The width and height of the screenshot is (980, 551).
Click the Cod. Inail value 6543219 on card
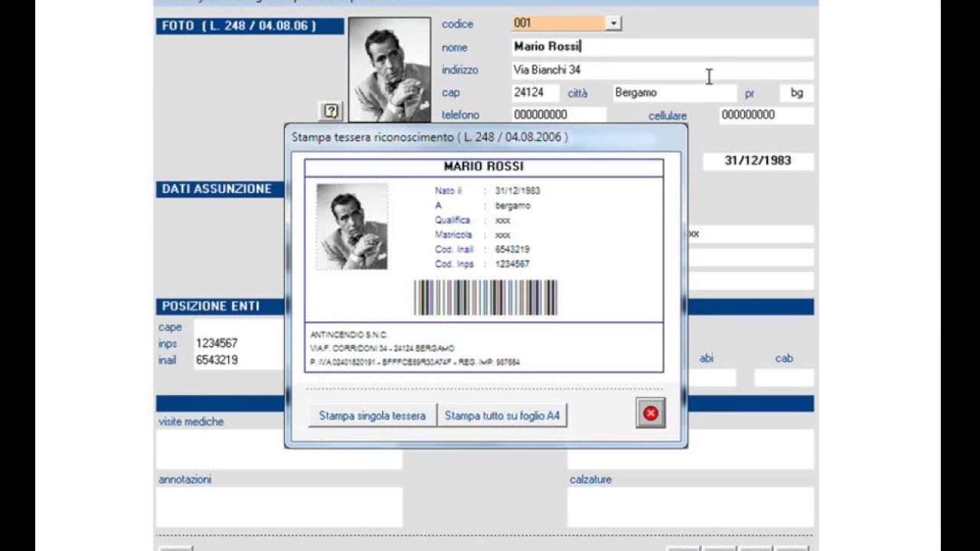coord(512,249)
